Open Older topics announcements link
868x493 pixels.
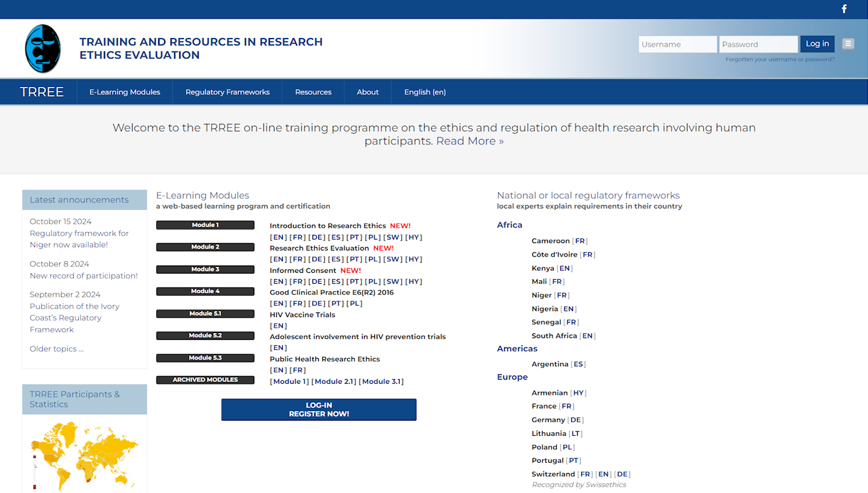[57, 349]
